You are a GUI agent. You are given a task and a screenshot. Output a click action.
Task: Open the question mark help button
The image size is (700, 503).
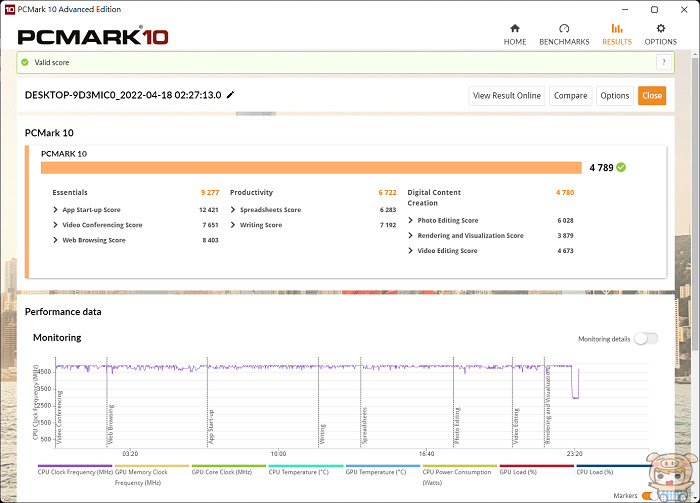pyautogui.click(x=663, y=62)
